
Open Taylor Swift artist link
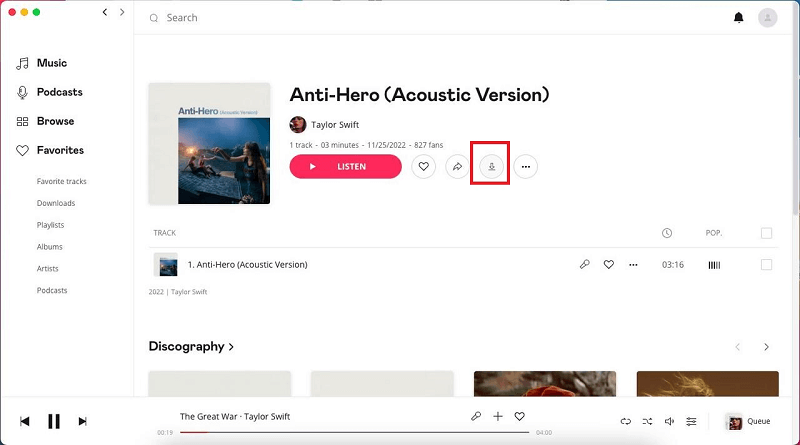coord(334,125)
